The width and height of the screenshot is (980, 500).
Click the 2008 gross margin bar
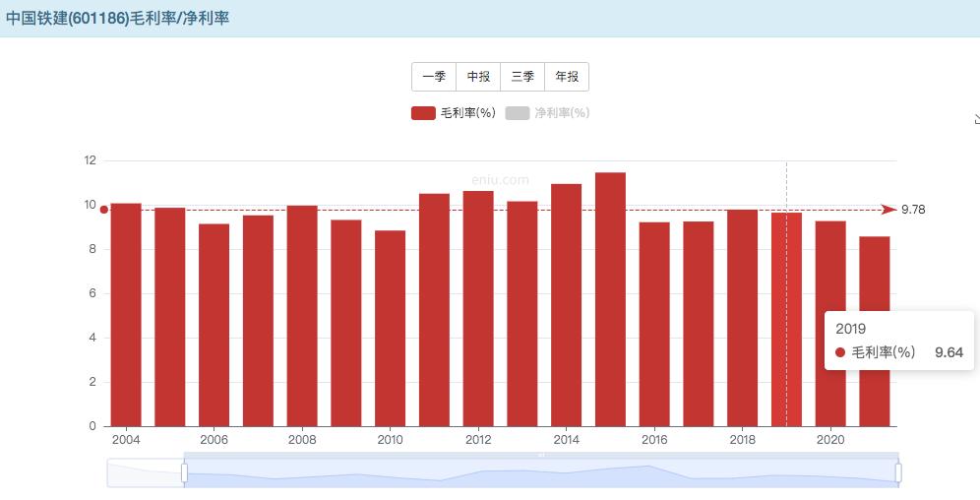pos(302,316)
